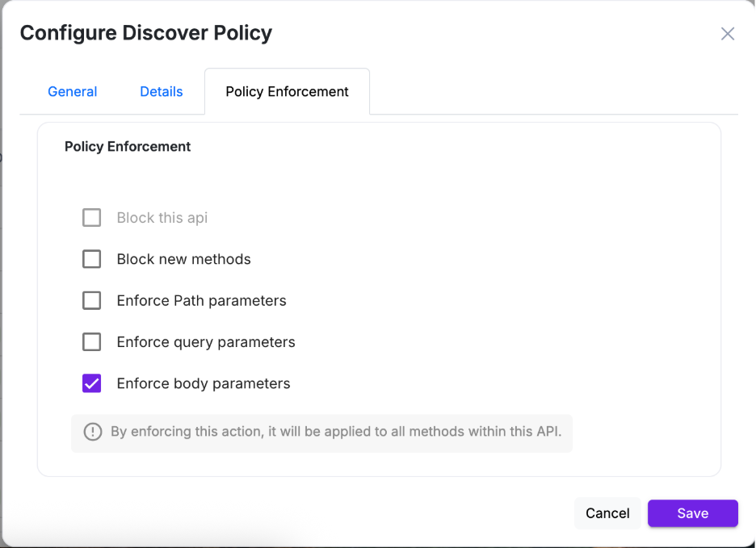Check the Enforce Path parameters box
The width and height of the screenshot is (756, 548).
point(92,301)
